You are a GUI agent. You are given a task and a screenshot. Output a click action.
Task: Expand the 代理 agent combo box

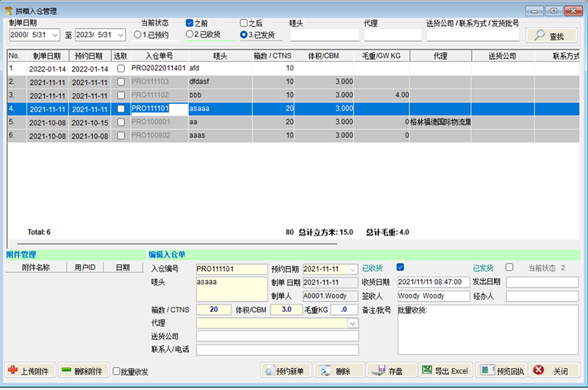click(x=352, y=323)
